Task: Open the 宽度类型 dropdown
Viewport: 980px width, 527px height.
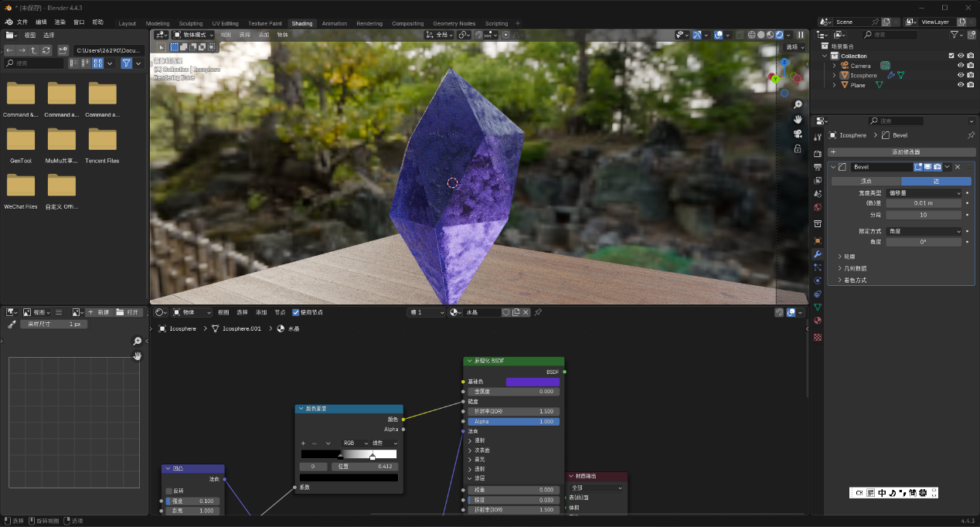Action: [924, 193]
